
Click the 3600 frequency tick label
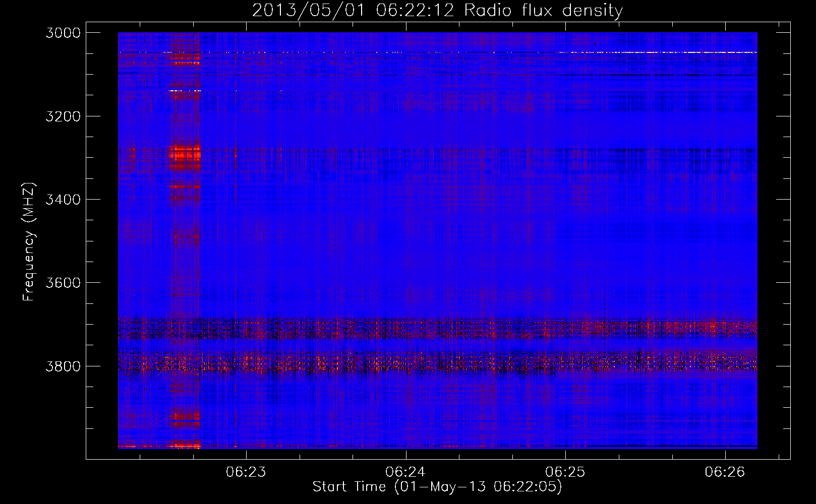pos(63,283)
